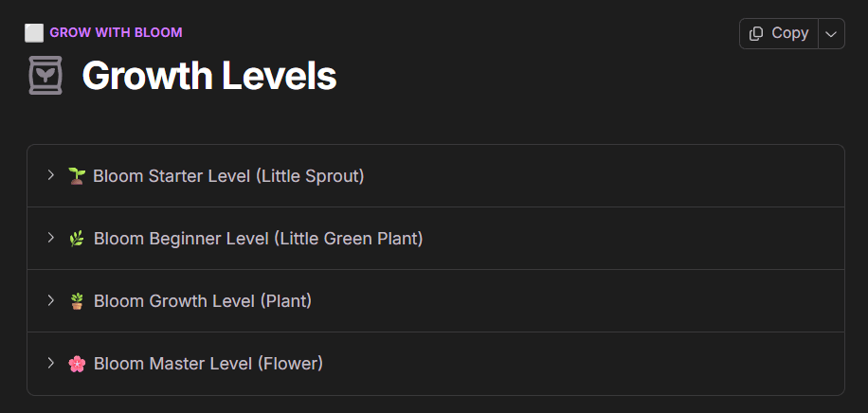Expand the Bloom Growth Level chevron

click(x=51, y=300)
